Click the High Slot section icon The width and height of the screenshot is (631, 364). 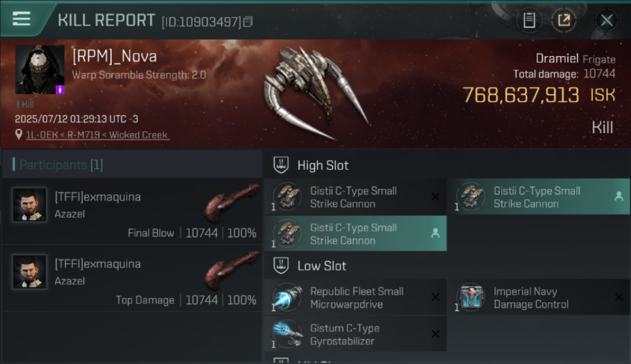tap(281, 165)
